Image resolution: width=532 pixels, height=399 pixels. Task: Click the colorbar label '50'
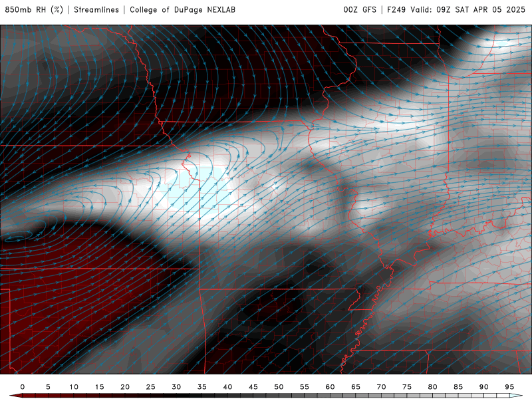tap(279, 387)
